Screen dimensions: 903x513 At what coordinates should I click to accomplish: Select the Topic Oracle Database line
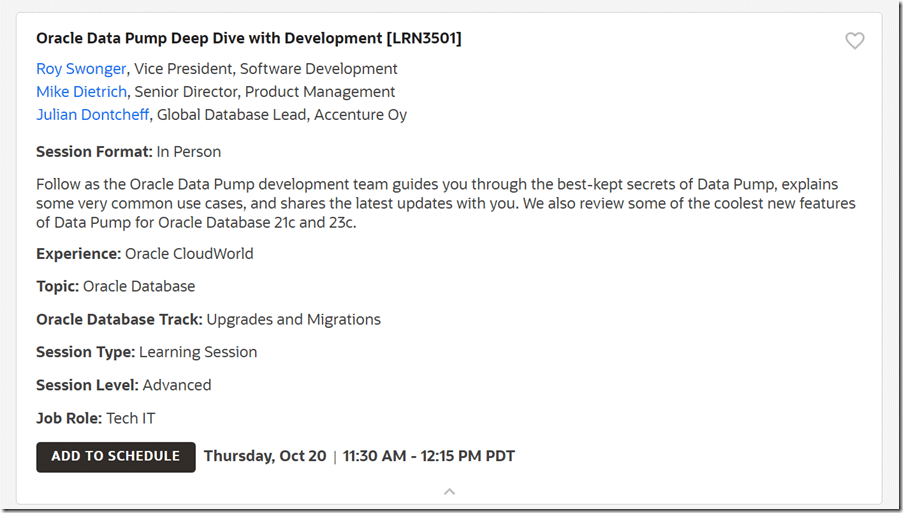115,287
